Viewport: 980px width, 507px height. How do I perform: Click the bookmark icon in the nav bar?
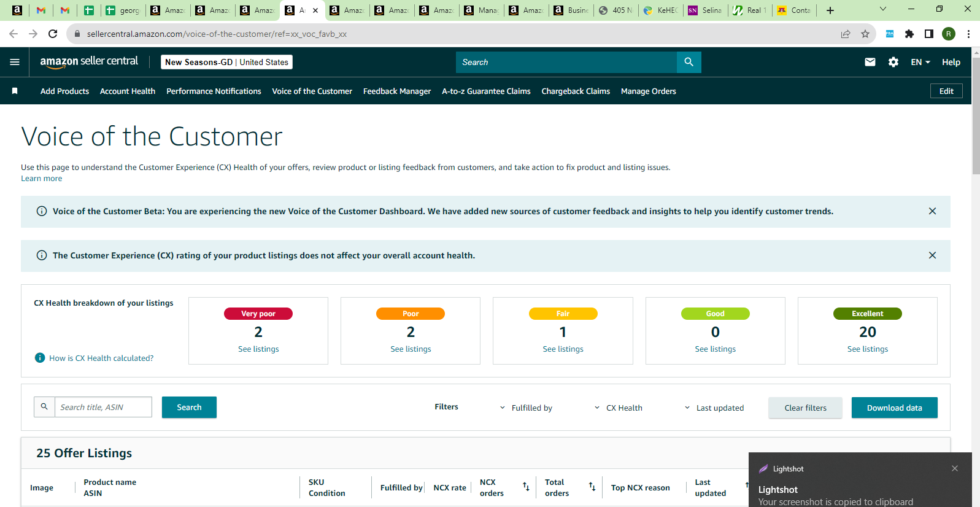(15, 91)
